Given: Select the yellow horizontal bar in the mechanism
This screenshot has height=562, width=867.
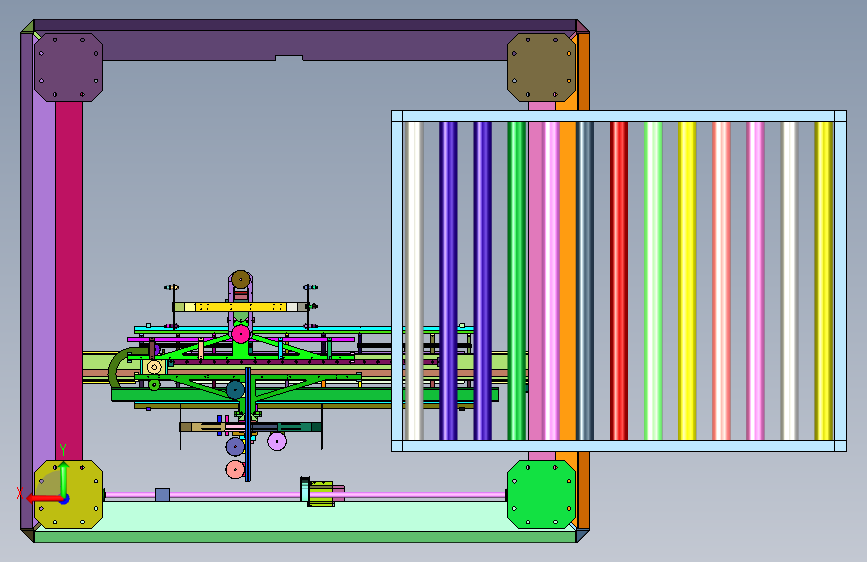Looking at the screenshot, I should (241, 307).
